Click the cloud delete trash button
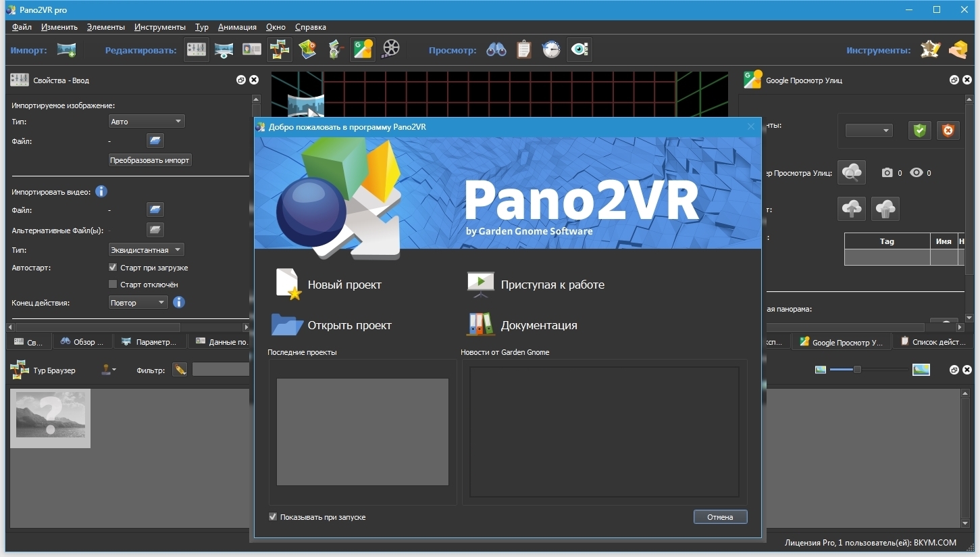Screen dimensions: 980x557 pyautogui.click(x=885, y=209)
